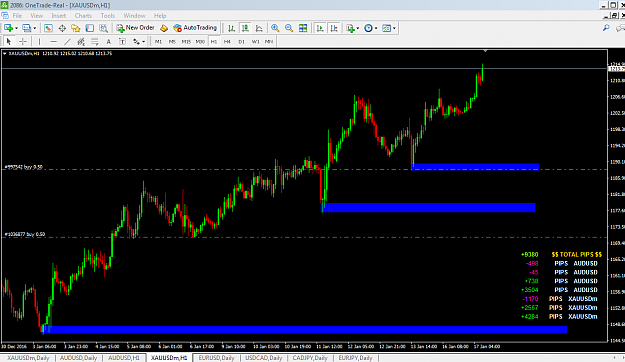
Task: Click the search magnifier icon at top right
Action: (606, 28)
